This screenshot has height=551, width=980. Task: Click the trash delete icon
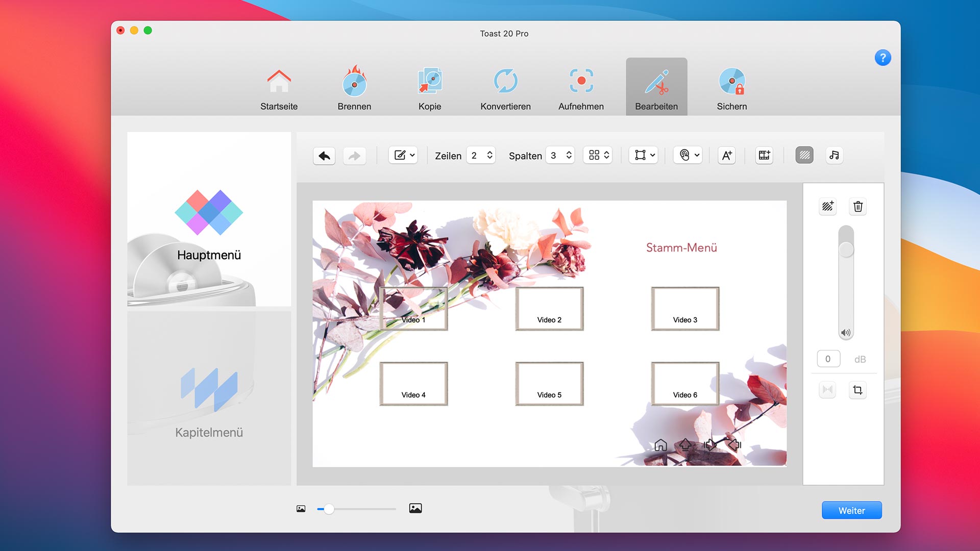click(x=858, y=207)
